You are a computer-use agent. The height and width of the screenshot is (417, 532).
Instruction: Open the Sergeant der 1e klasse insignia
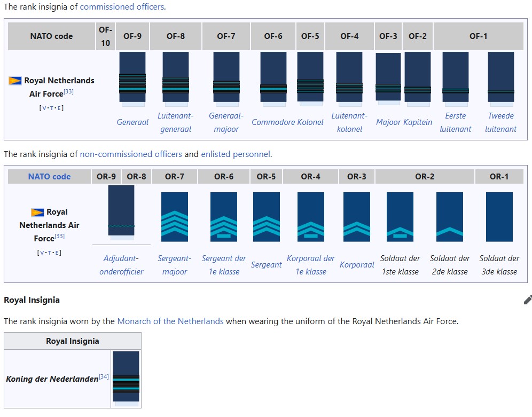pyautogui.click(x=224, y=217)
